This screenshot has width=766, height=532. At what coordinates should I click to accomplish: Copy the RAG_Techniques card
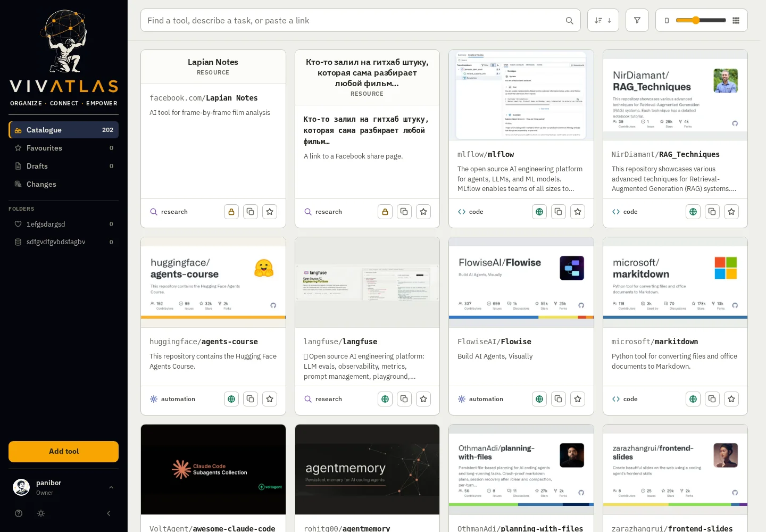pos(712,212)
